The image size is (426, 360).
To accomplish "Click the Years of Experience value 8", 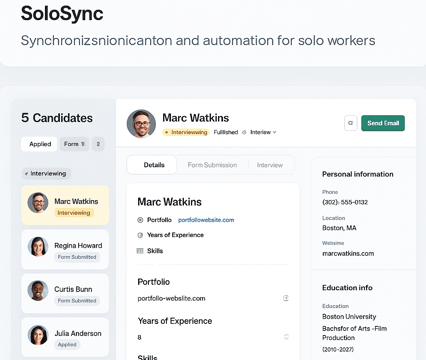I will click(139, 337).
